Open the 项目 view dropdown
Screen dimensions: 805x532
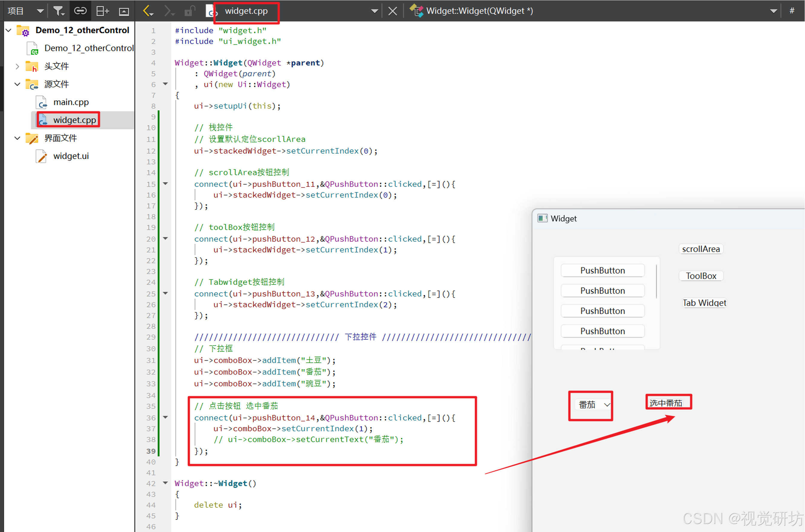tap(40, 11)
